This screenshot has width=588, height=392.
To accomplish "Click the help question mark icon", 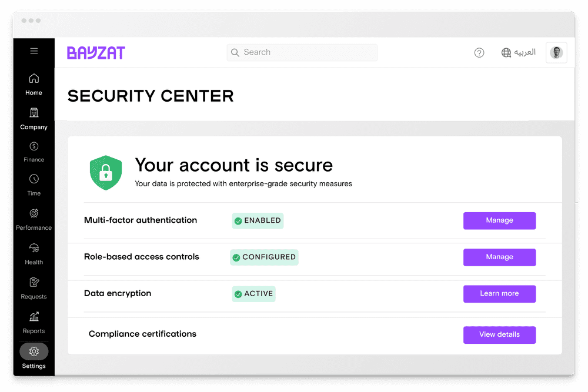I will (479, 52).
